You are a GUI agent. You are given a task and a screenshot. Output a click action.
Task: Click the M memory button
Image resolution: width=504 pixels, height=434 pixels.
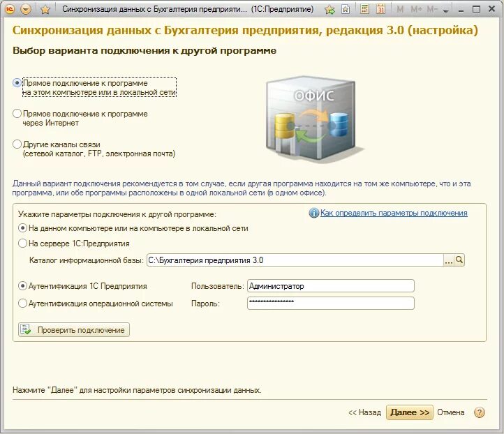(400, 9)
